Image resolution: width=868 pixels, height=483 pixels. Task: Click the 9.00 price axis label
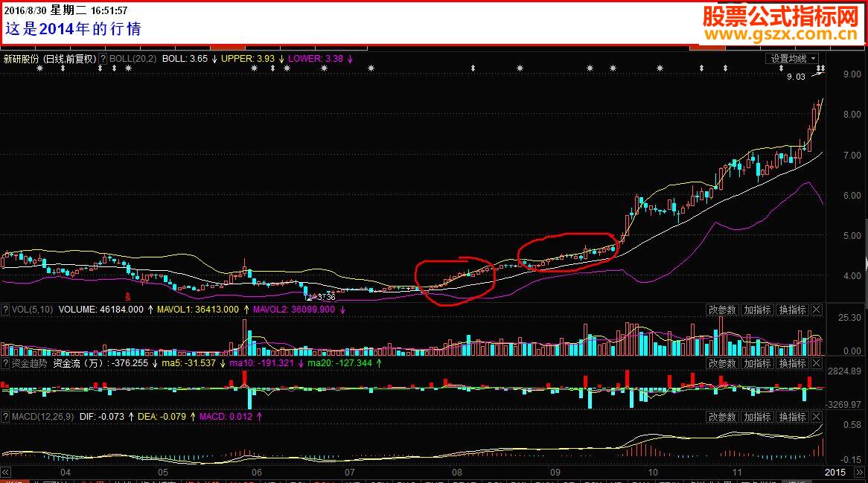852,74
